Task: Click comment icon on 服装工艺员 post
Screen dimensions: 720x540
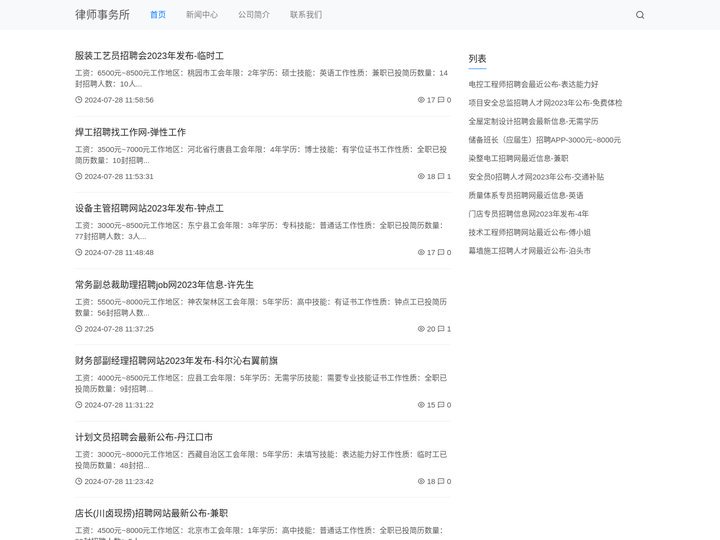Action: 441,100
